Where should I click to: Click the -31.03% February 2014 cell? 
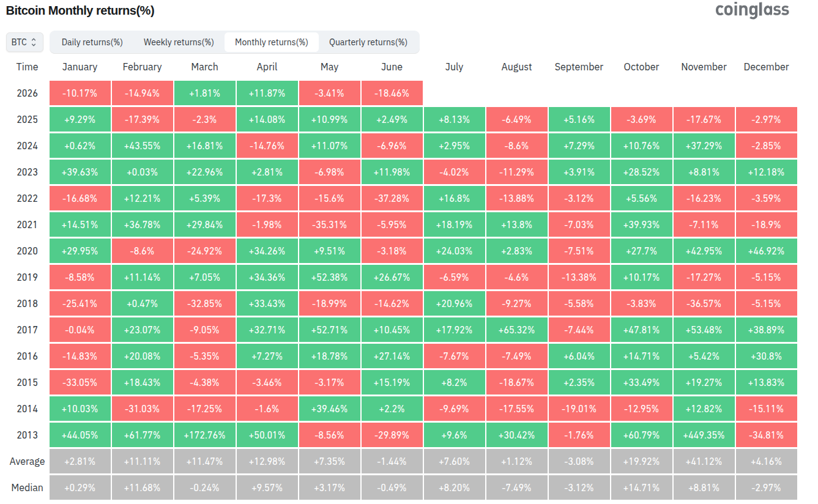coord(143,409)
